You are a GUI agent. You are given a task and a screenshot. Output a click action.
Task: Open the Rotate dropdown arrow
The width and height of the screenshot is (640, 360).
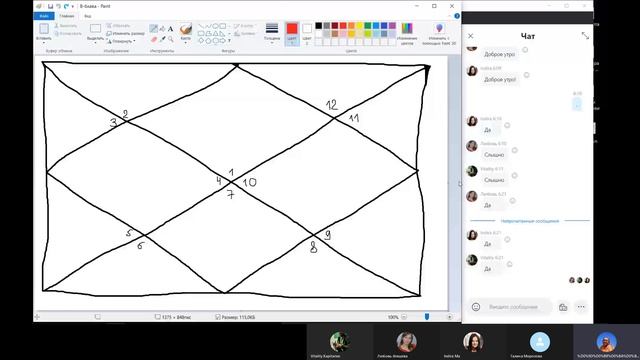(x=134, y=41)
